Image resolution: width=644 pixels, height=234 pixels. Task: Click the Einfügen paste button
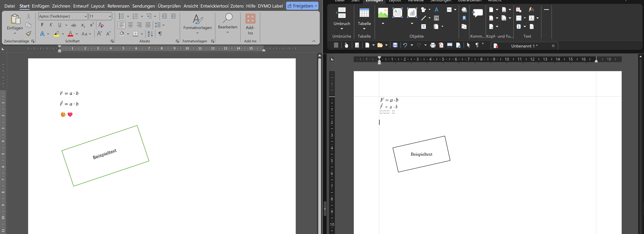click(x=15, y=22)
